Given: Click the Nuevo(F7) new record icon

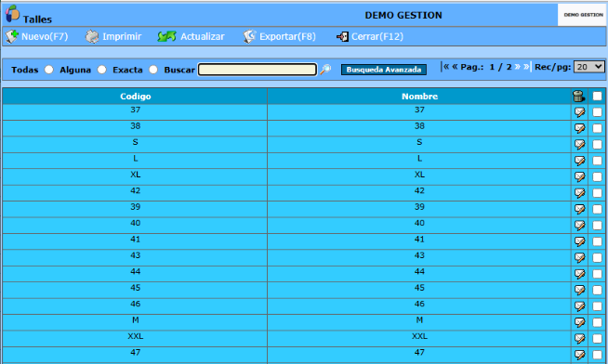Looking at the screenshot, I should tap(12, 36).
